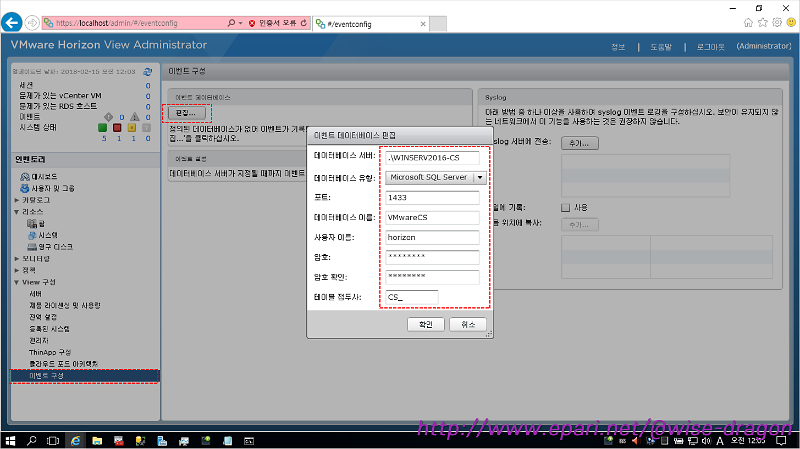The width and height of the screenshot is (800, 449).
Task: Expand the 모니터링 tree node
Action: (x=17, y=259)
